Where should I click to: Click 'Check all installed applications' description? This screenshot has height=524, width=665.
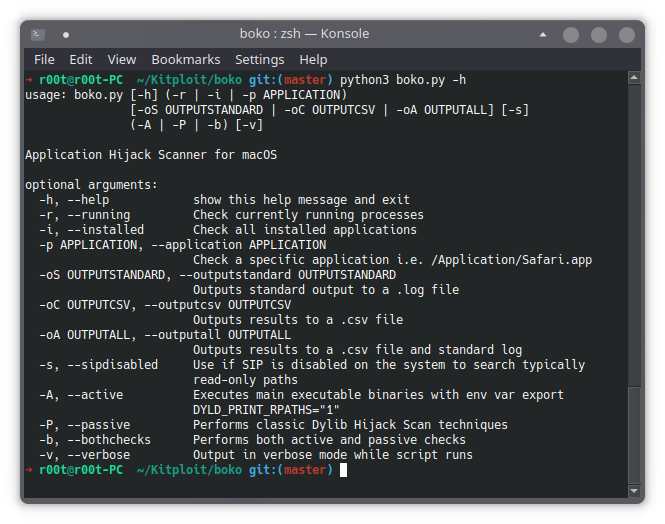pos(305,230)
